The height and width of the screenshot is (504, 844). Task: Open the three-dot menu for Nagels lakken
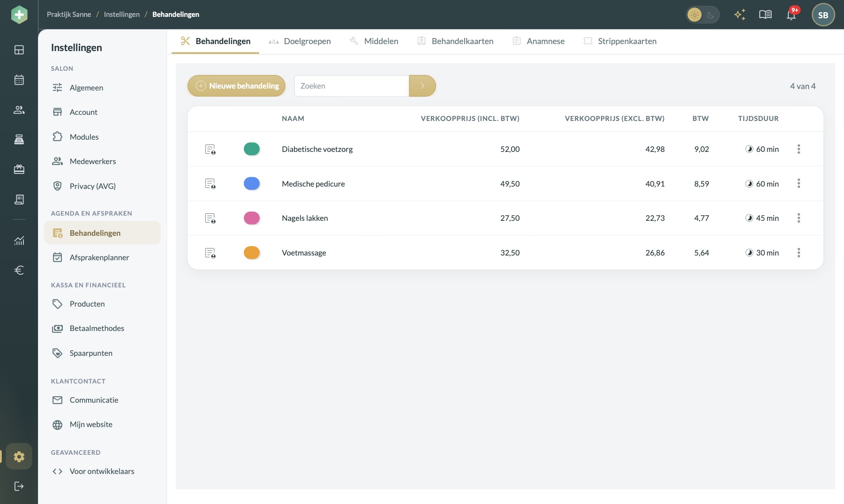tap(799, 218)
